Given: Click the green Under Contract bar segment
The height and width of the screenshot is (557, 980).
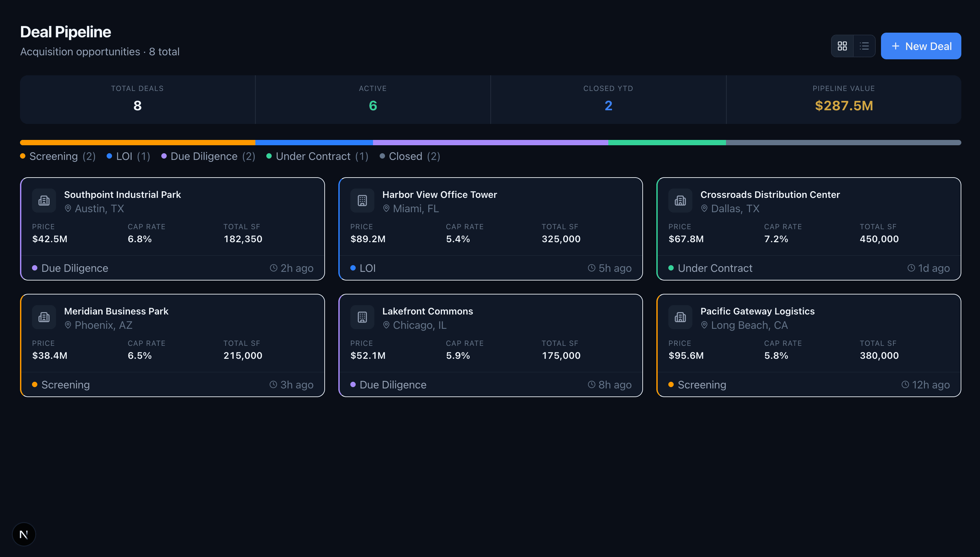Looking at the screenshot, I should pyautogui.click(x=667, y=143).
